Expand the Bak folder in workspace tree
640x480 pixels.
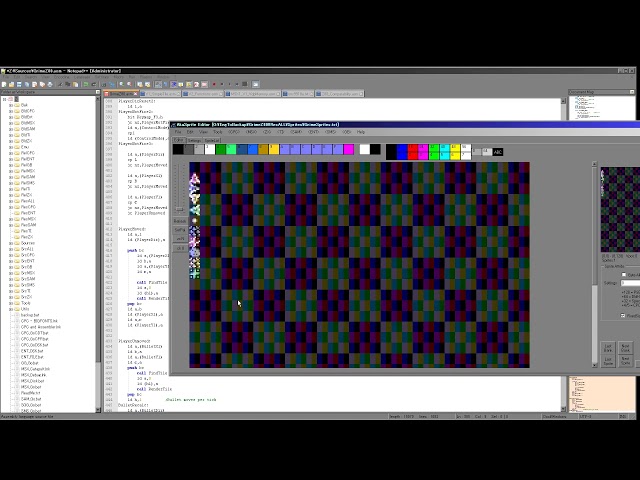click(11, 105)
